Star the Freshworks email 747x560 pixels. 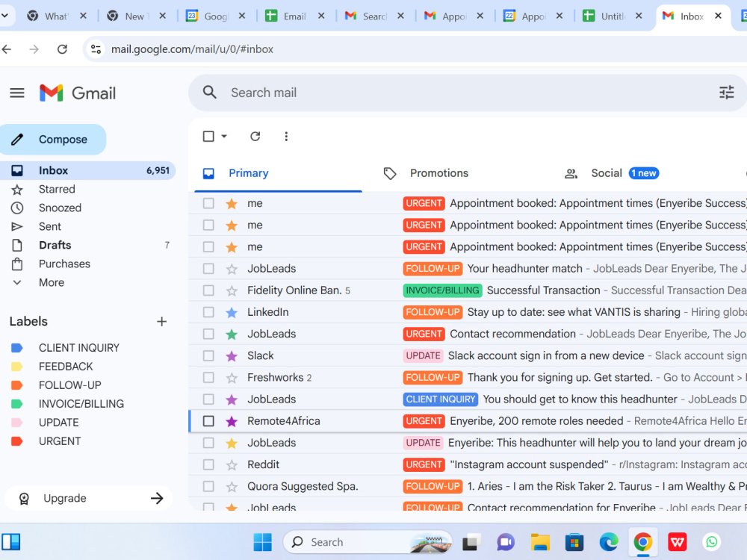(x=232, y=378)
